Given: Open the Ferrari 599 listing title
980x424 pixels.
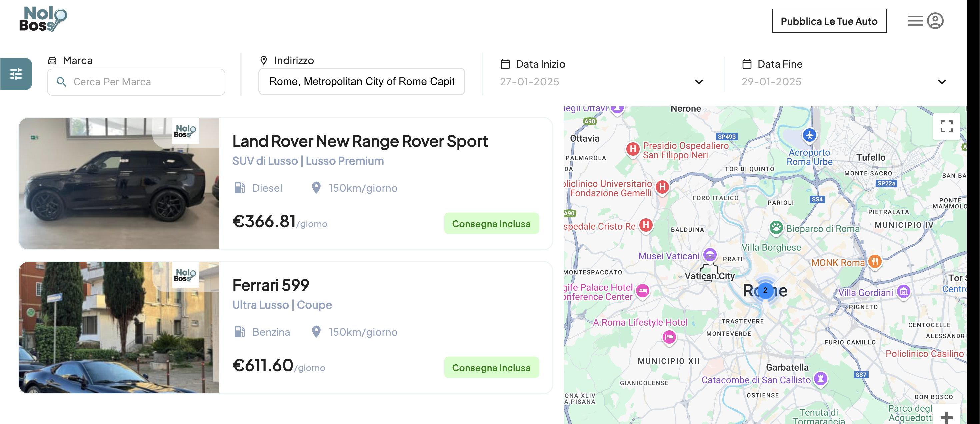Looking at the screenshot, I should coord(270,285).
